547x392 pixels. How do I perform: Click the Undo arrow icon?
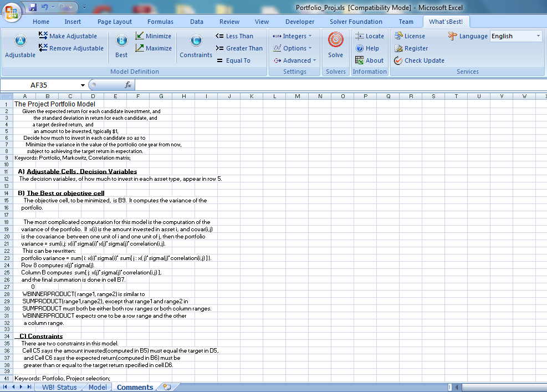pos(44,7)
